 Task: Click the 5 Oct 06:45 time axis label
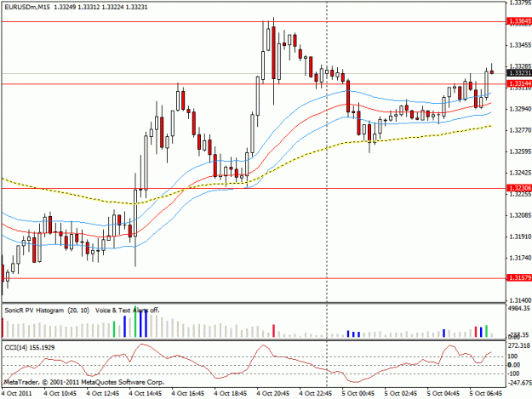coord(486,394)
